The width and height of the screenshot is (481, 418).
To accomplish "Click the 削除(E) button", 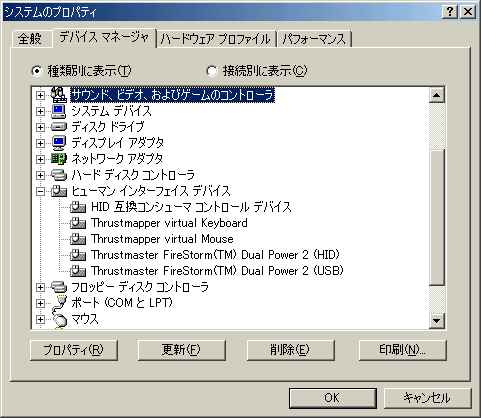I will tap(290, 350).
